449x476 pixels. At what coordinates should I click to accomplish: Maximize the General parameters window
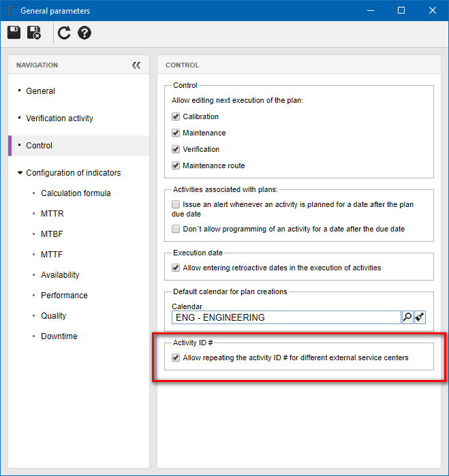pyautogui.click(x=401, y=11)
